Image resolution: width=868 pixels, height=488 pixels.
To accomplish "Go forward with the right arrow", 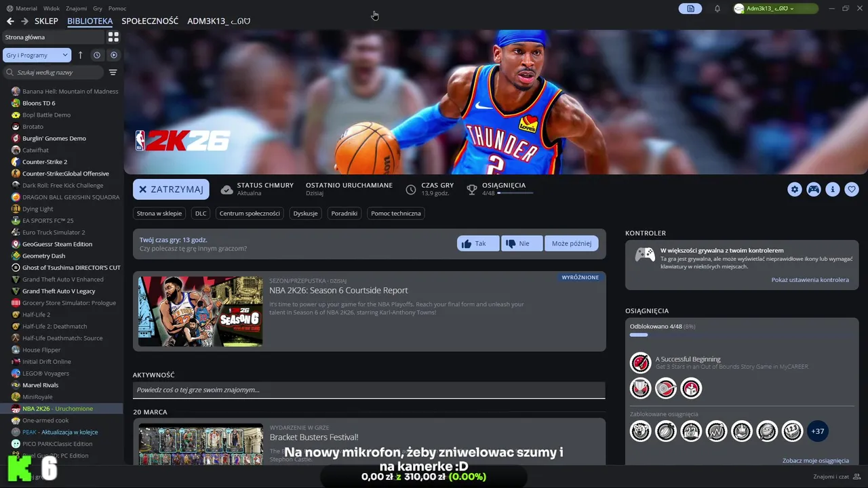I will tap(24, 21).
